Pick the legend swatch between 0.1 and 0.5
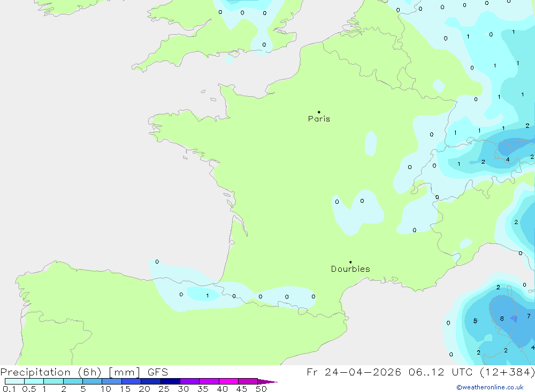The height and width of the screenshot is (392, 535). point(14,381)
